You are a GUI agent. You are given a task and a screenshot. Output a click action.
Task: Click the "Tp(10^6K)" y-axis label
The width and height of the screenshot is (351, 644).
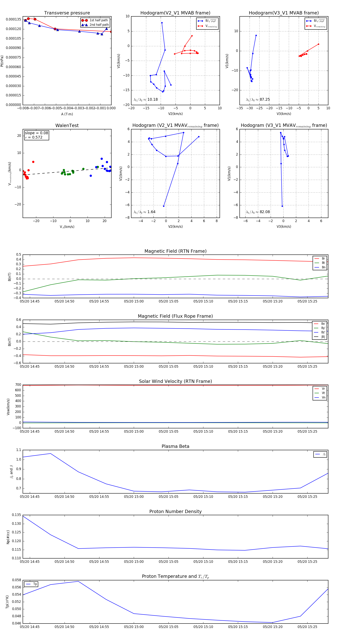(x=7, y=602)
